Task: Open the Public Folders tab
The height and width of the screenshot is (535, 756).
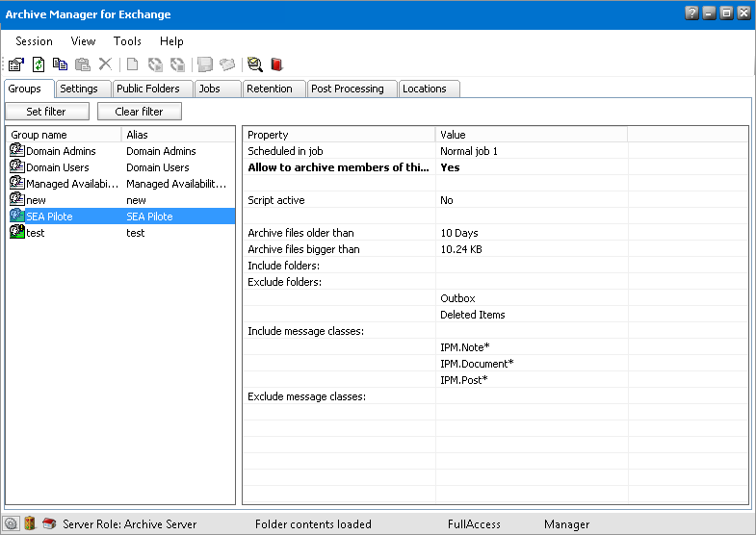Action: tap(147, 89)
